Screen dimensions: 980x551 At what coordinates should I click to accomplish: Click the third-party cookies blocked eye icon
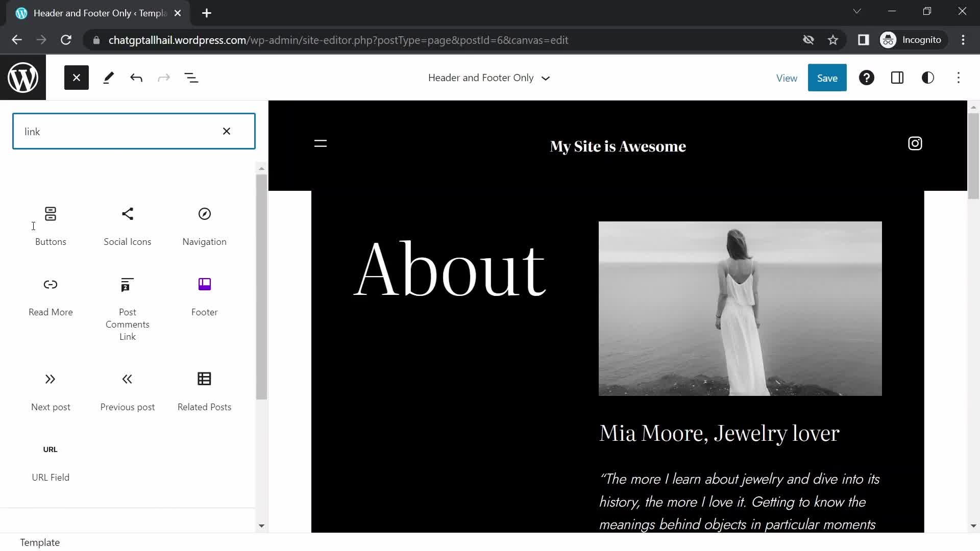808,40
